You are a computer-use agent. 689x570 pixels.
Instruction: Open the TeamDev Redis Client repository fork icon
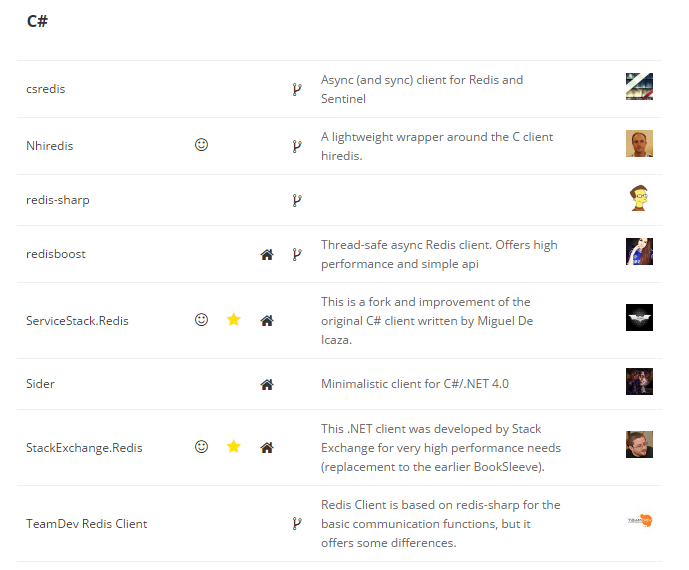pos(297,523)
